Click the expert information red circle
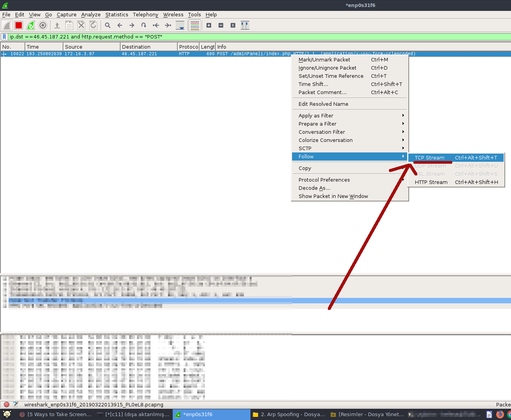 pos(7,404)
